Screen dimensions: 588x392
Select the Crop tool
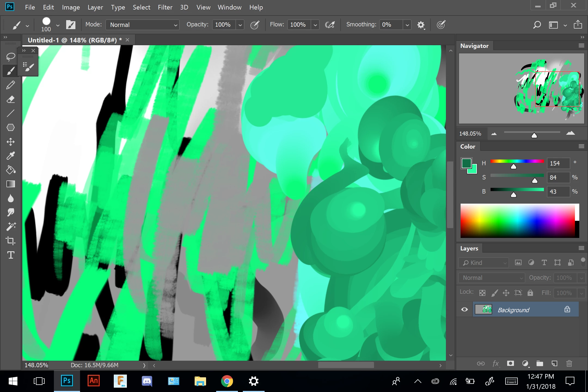11,241
